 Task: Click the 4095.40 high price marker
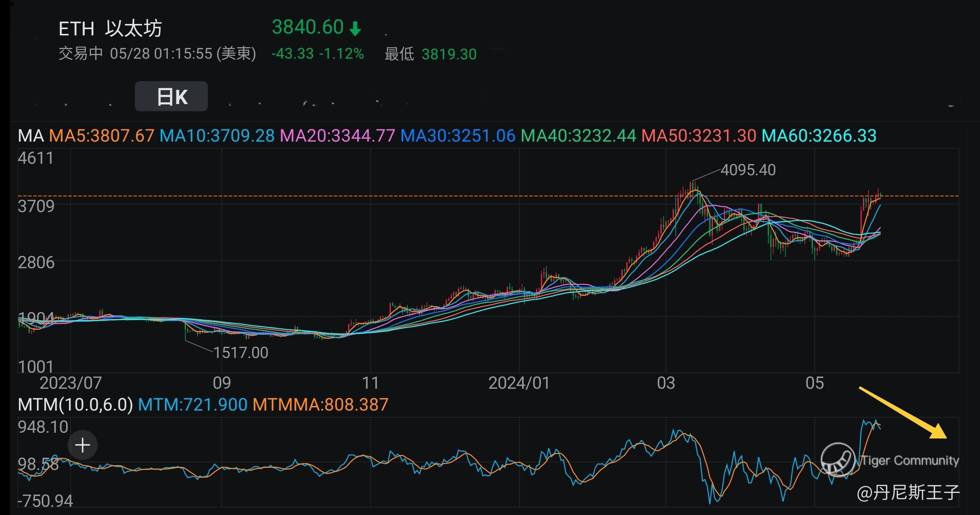click(748, 170)
